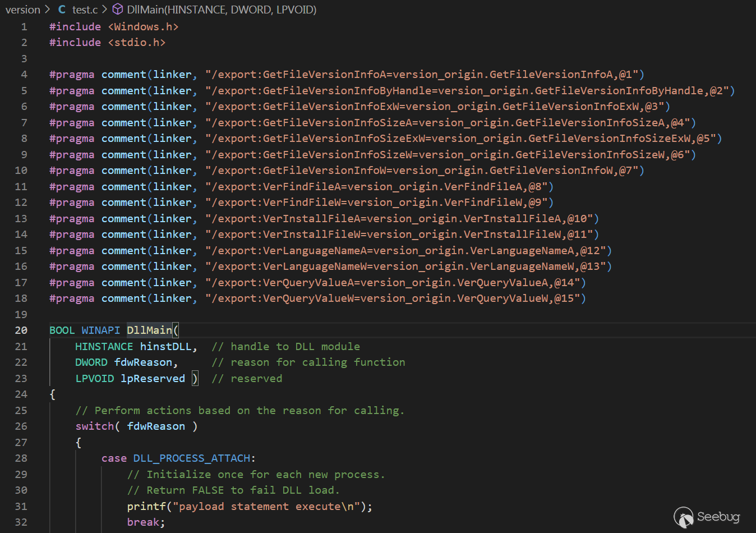Click the break statement on line 32

coord(143,522)
